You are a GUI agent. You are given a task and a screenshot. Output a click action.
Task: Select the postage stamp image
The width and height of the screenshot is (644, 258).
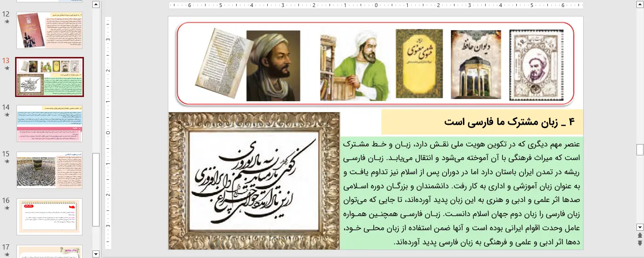coord(537,65)
